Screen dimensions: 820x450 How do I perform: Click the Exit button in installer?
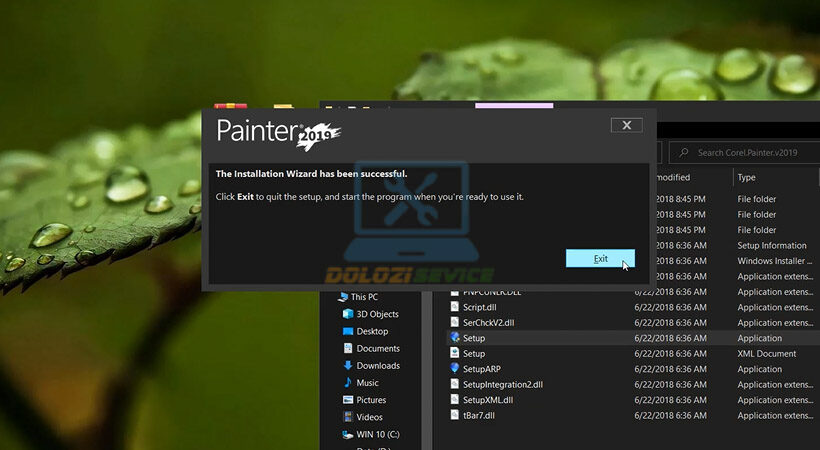600,258
